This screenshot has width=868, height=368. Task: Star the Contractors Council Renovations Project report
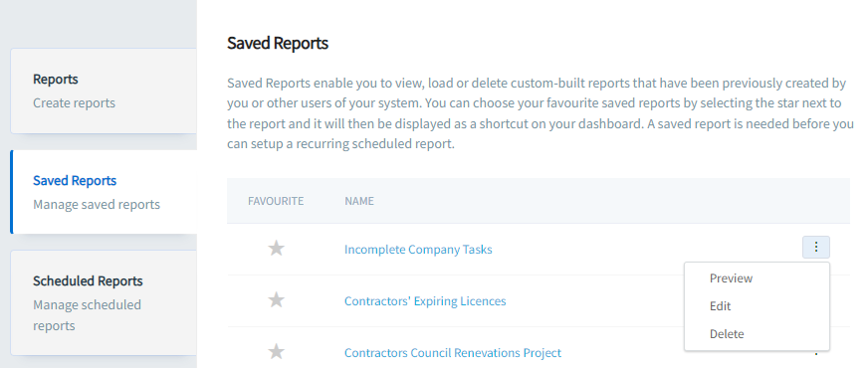tap(277, 352)
